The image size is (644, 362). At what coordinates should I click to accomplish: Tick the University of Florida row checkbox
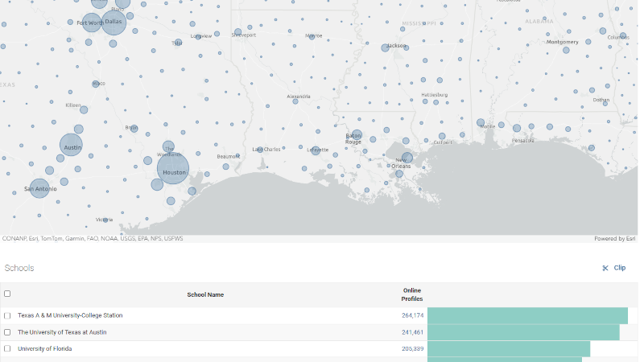click(x=7, y=348)
